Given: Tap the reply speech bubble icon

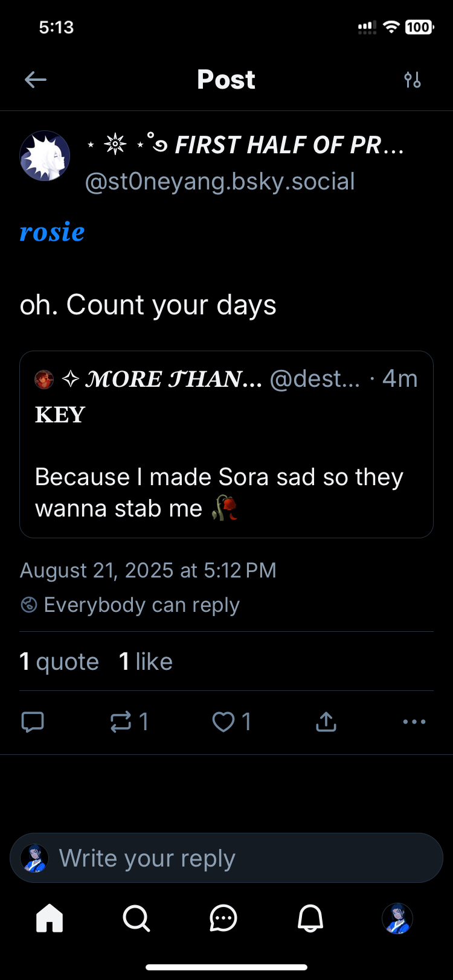Looking at the screenshot, I should point(33,722).
